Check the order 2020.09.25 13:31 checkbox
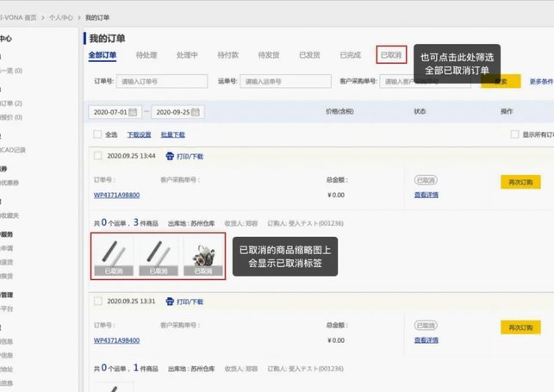 (98, 301)
